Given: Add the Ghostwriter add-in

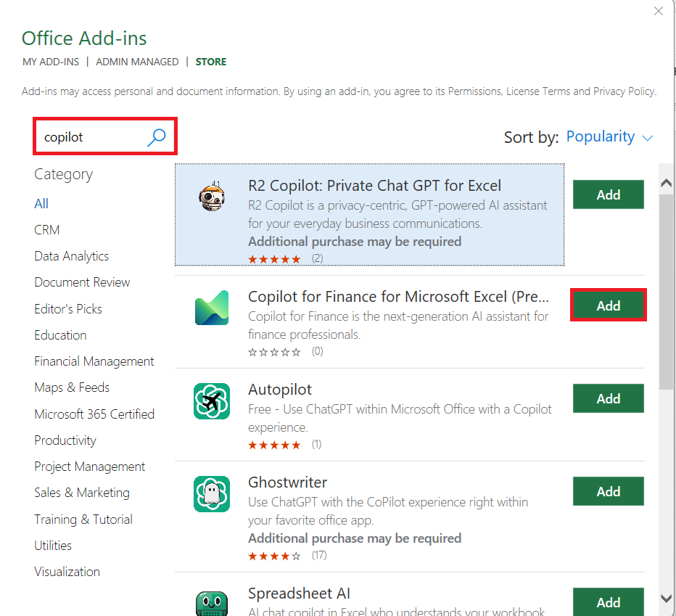Looking at the screenshot, I should (609, 491).
